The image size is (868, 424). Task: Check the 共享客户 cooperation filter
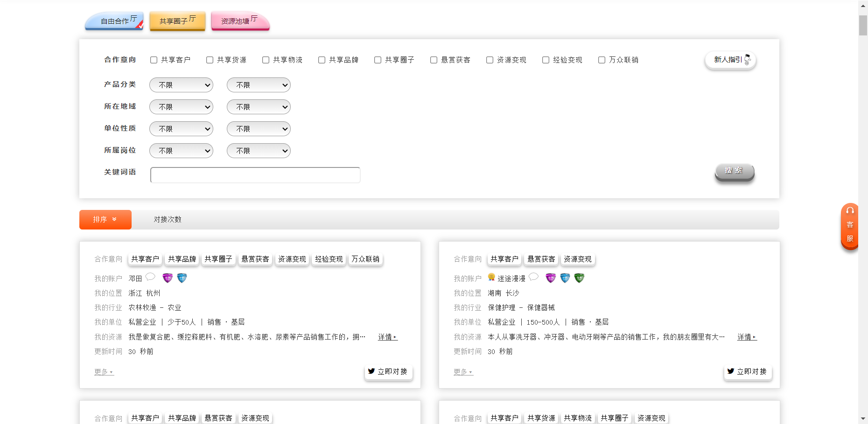tap(154, 60)
